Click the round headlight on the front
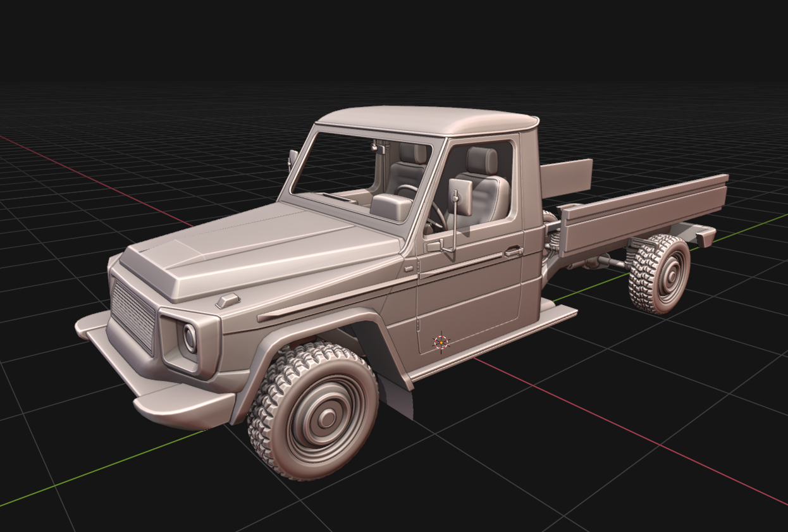Viewport: 788px width, 532px height. (190, 338)
